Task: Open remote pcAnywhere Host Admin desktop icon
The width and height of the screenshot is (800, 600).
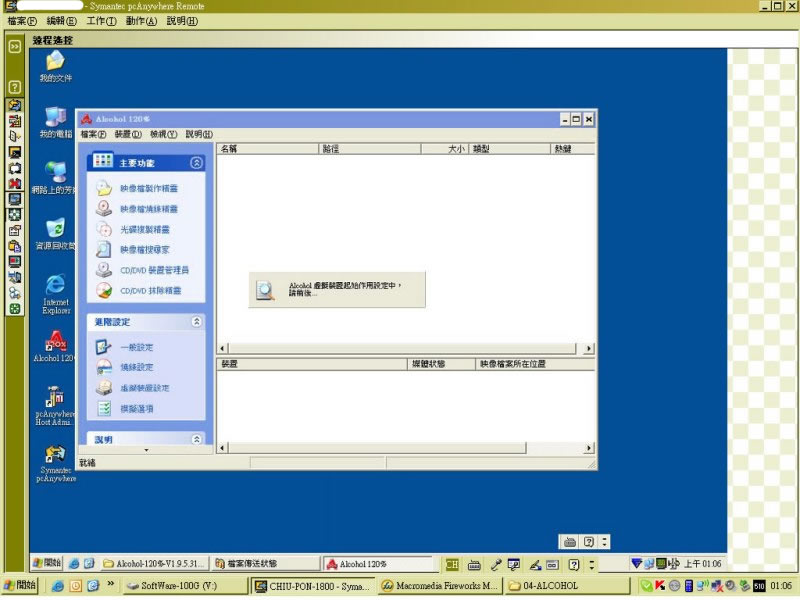Action: (55, 406)
